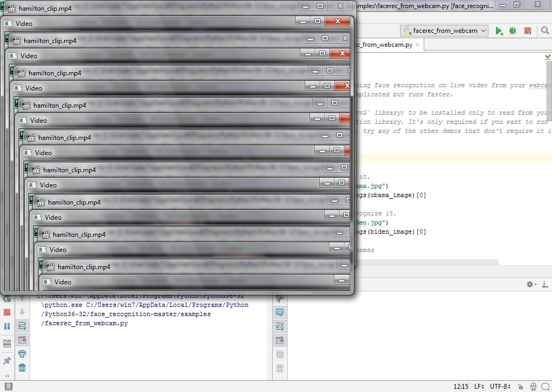Print the Run console output
Image resolution: width=552 pixels, height=392 pixels.
pos(22,354)
